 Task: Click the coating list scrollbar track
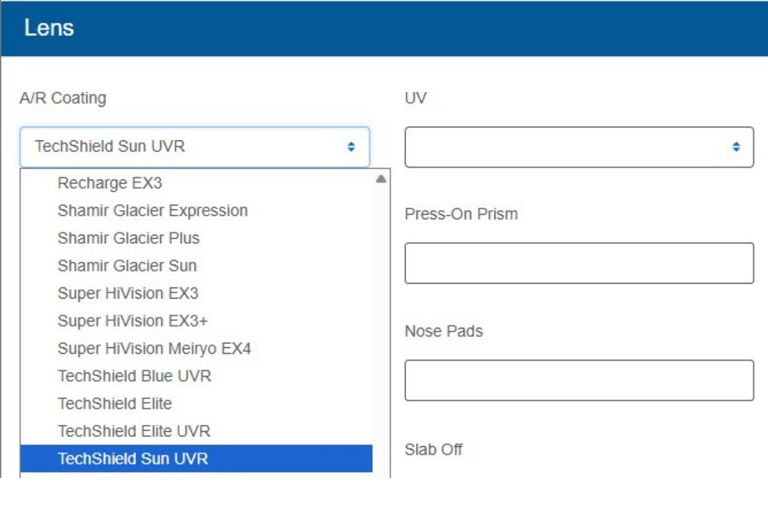[x=381, y=325]
